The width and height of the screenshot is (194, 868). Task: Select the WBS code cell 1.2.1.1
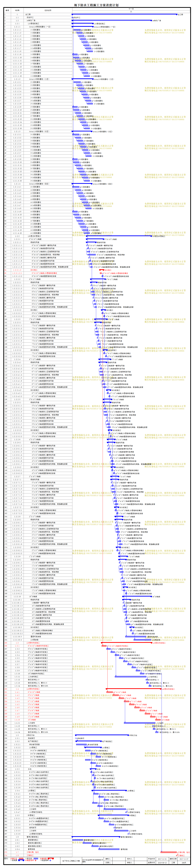coord(17,27)
